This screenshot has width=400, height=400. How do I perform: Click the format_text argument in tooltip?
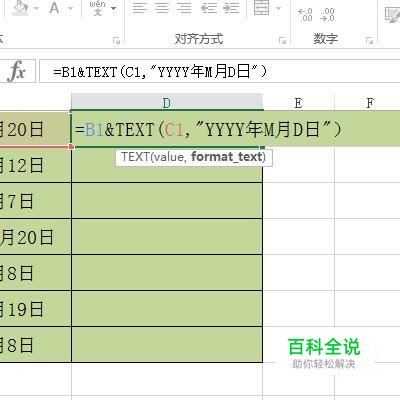coord(227,157)
